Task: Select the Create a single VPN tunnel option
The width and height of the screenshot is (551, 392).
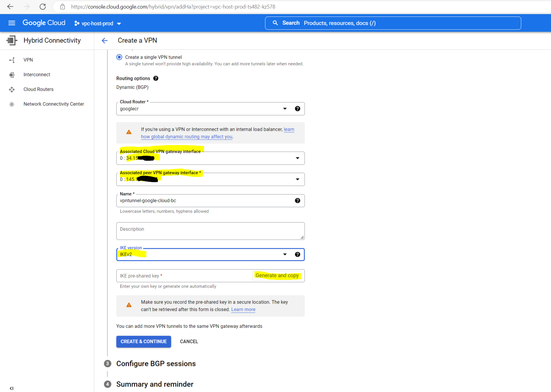Action: 119,57
